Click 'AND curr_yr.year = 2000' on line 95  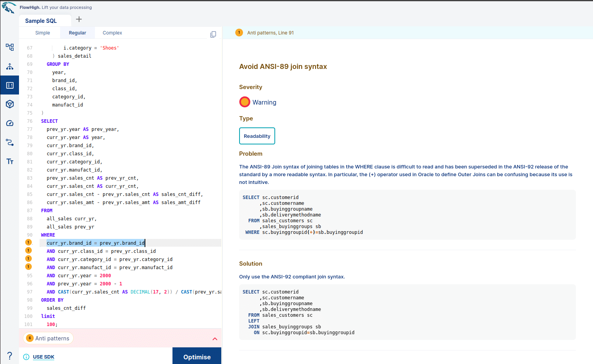(x=79, y=276)
